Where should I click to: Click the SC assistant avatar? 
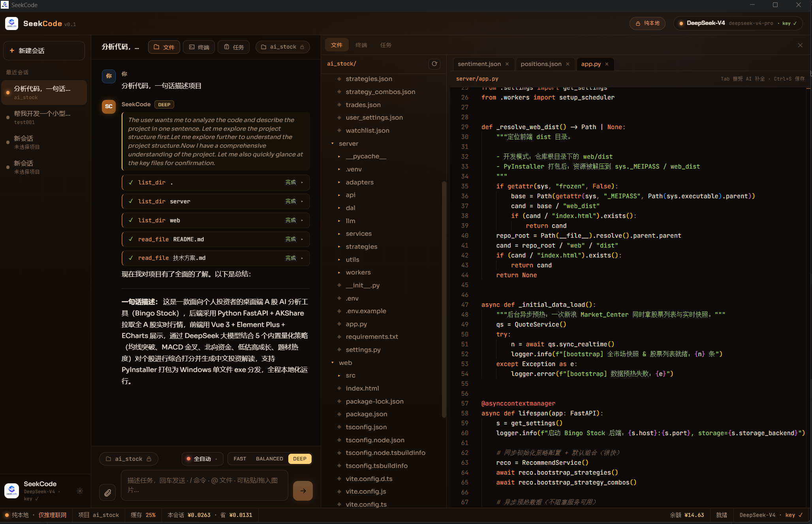click(x=109, y=107)
